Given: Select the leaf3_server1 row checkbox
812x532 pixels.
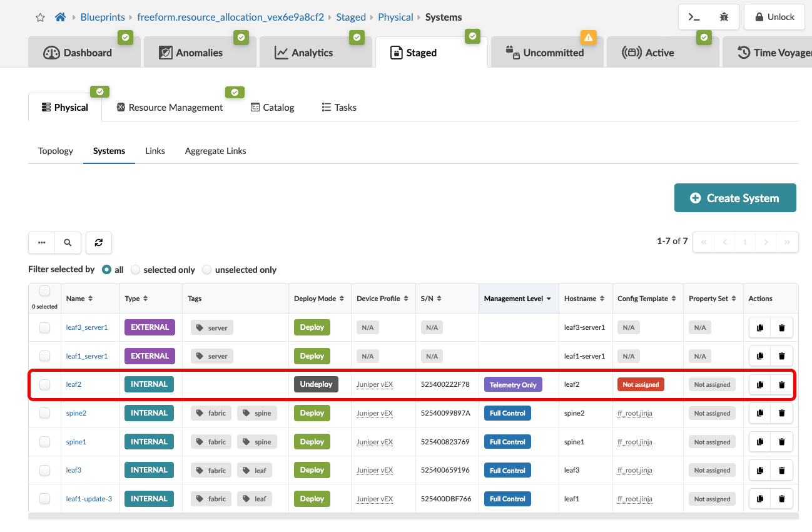Looking at the screenshot, I should coord(44,327).
